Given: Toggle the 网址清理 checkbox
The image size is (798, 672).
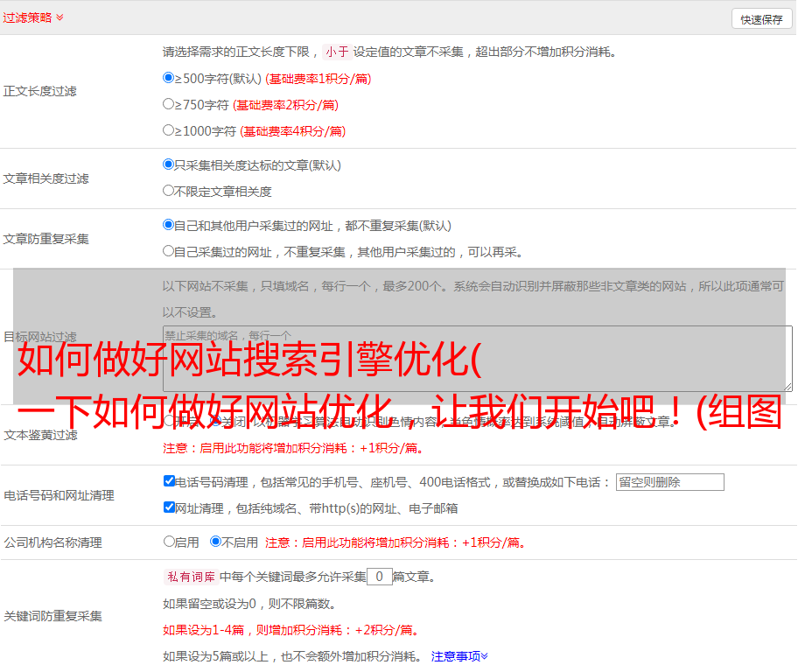Looking at the screenshot, I should 169,507.
